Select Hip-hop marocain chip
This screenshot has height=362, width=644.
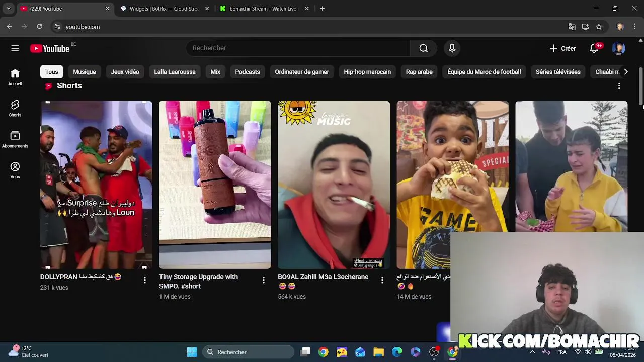pos(367,72)
